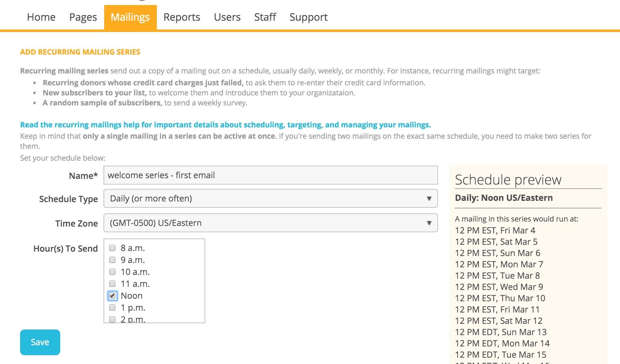Click the Save button
The height and width of the screenshot is (364, 620).
coord(40,342)
